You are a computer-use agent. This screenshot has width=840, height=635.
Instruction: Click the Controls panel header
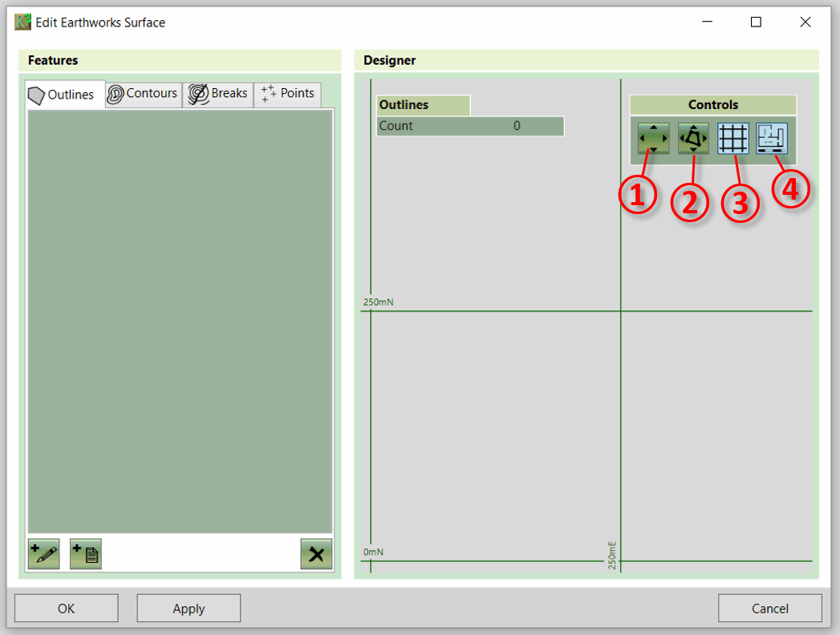point(712,105)
